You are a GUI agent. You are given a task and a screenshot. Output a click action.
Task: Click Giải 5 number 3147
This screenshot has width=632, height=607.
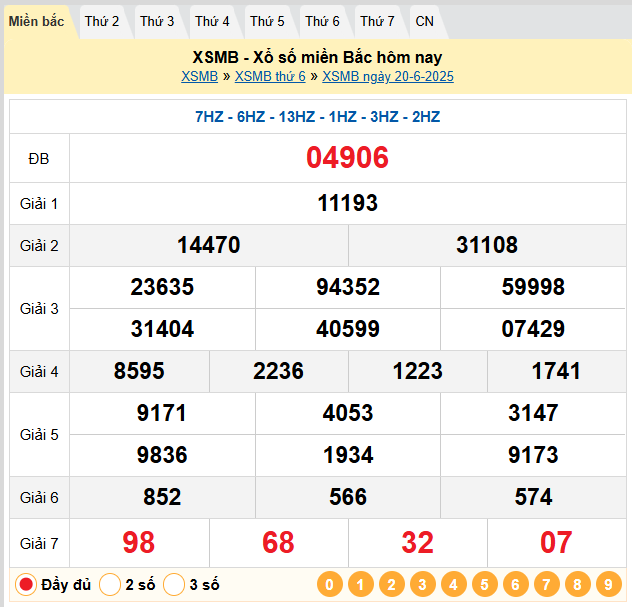tap(533, 413)
